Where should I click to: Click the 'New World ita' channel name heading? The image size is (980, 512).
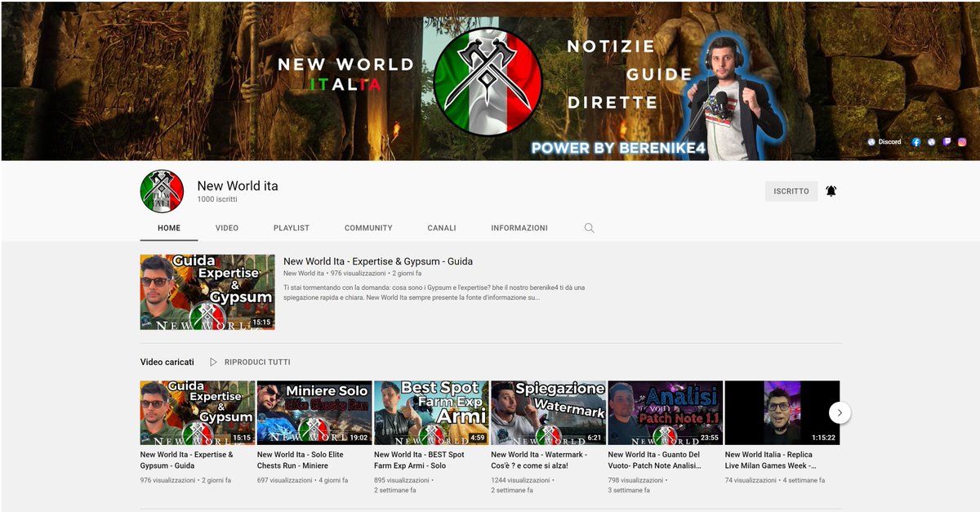coord(238,185)
